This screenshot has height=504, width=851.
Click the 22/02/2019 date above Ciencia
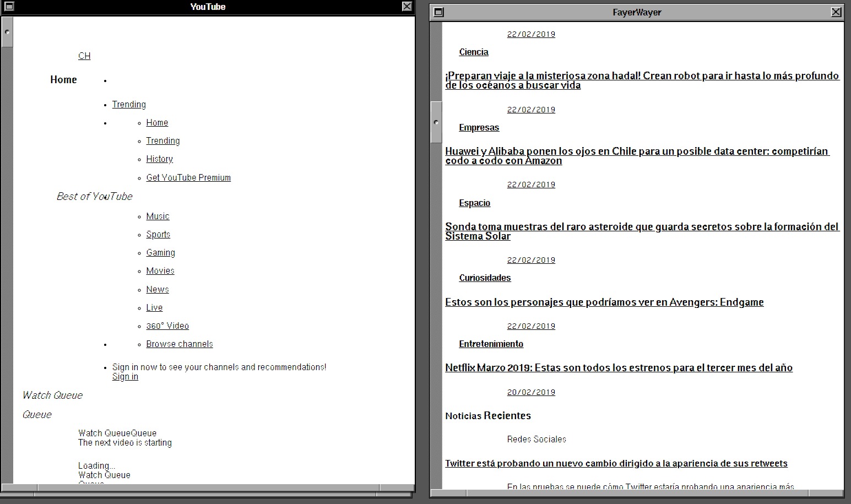(531, 34)
